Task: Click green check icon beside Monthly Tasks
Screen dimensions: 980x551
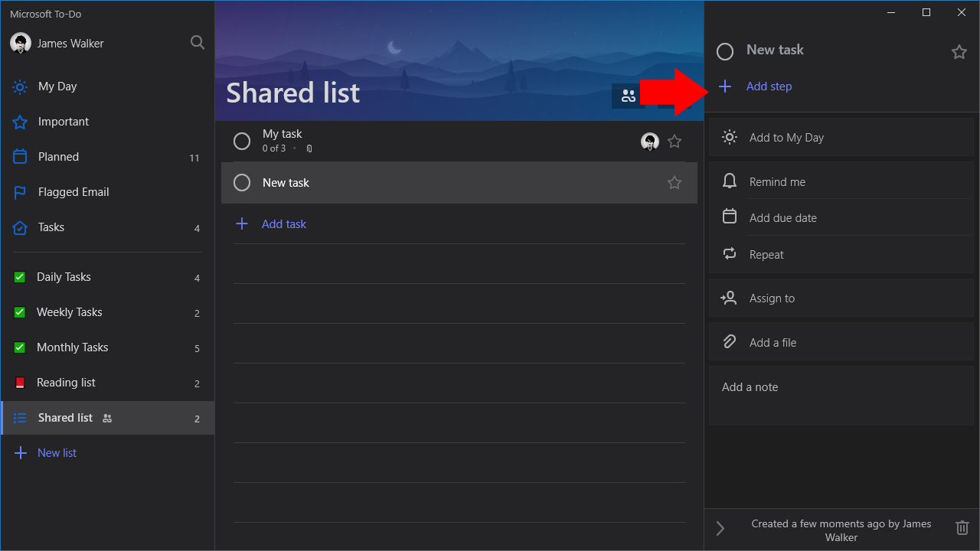Action: click(x=20, y=347)
